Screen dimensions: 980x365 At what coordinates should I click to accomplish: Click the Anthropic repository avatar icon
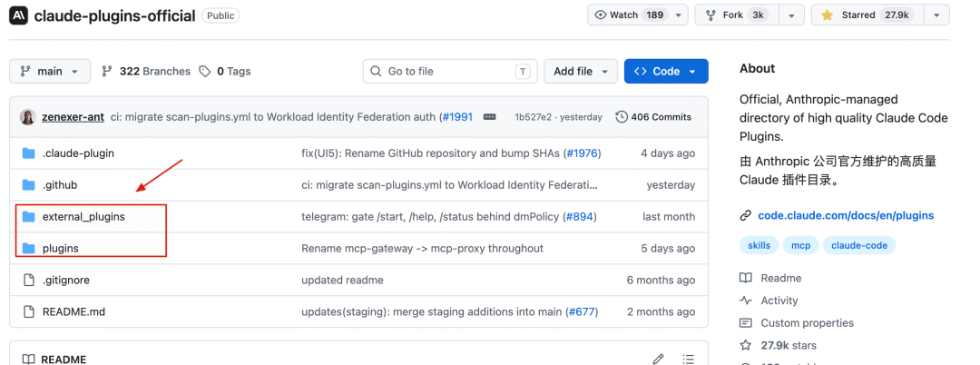click(x=19, y=15)
